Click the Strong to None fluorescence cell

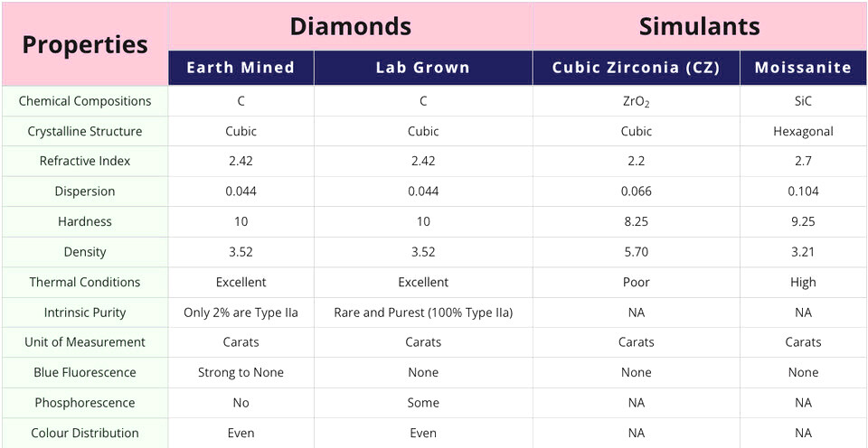[x=241, y=372]
